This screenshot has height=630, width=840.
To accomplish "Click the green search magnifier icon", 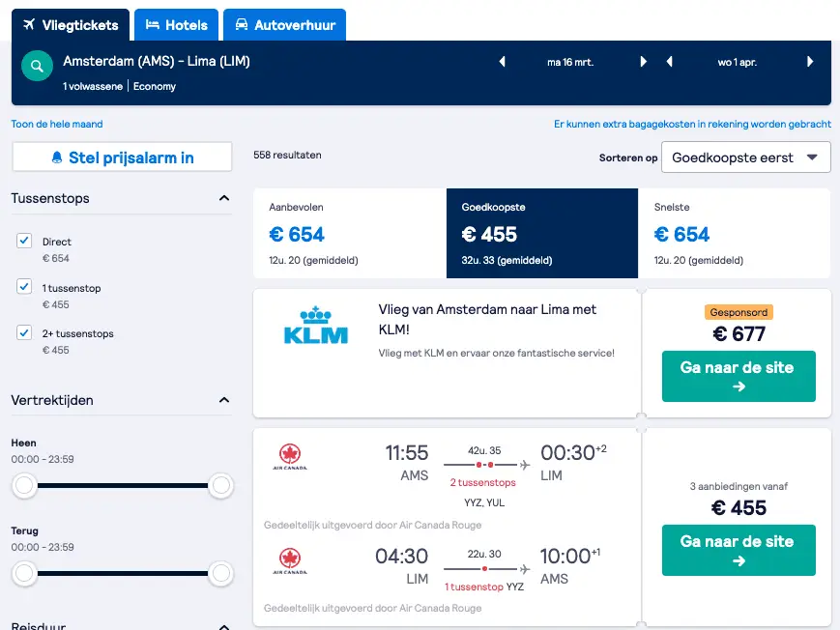I will coord(37,66).
